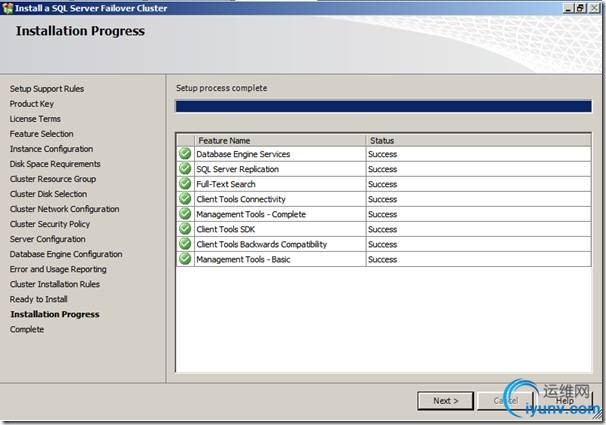Click the Success status of Management Tools - Complete

(383, 214)
